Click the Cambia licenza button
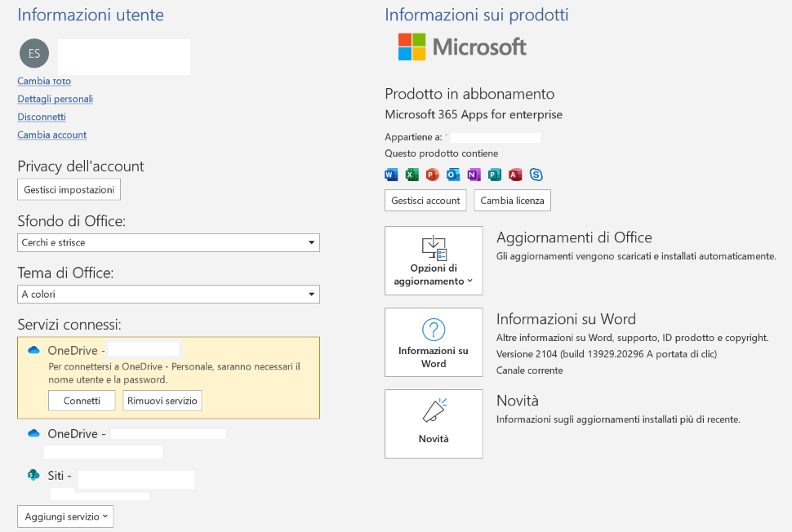The width and height of the screenshot is (792, 532). point(512,201)
